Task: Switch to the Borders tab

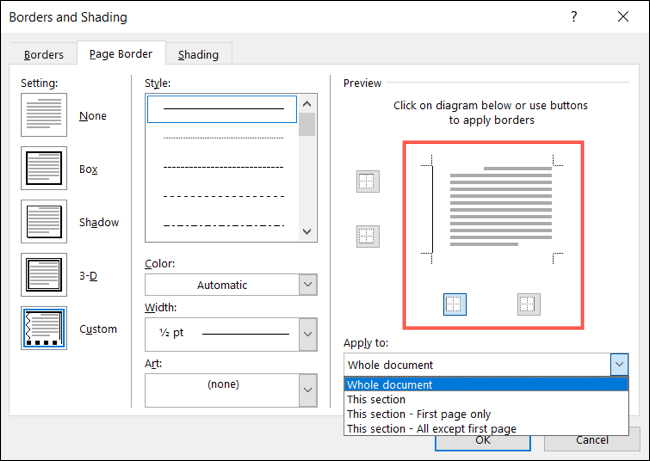Action: coord(44,54)
